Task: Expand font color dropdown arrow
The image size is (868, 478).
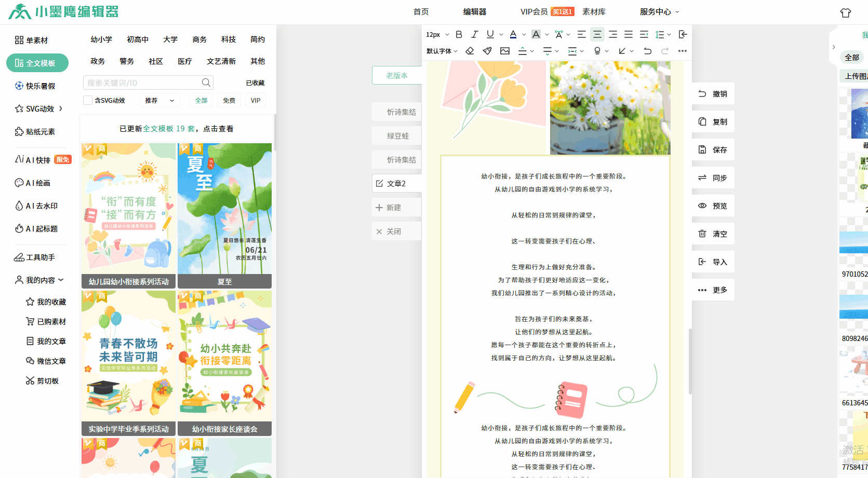Action: 524,34
